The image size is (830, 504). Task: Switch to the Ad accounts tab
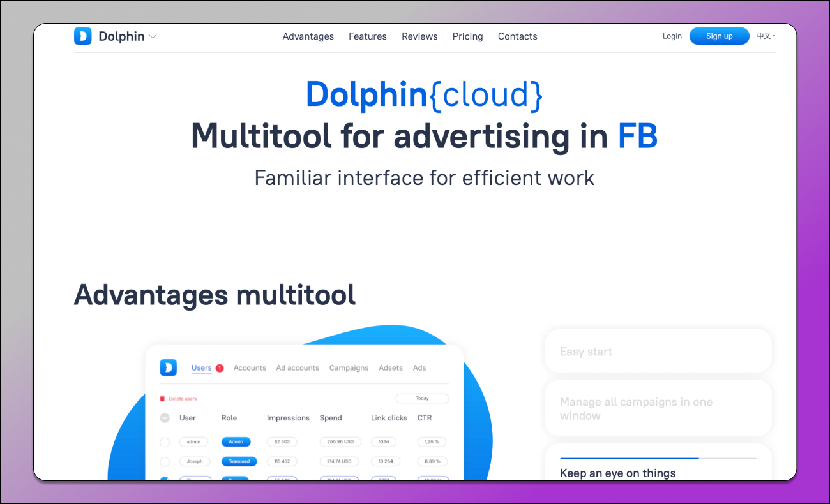(298, 368)
